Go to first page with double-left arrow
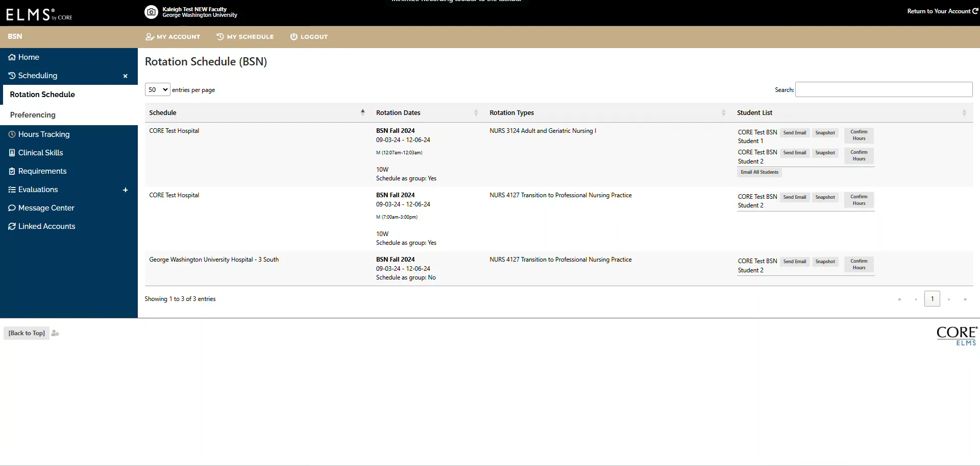980x466 pixels. pyautogui.click(x=899, y=299)
